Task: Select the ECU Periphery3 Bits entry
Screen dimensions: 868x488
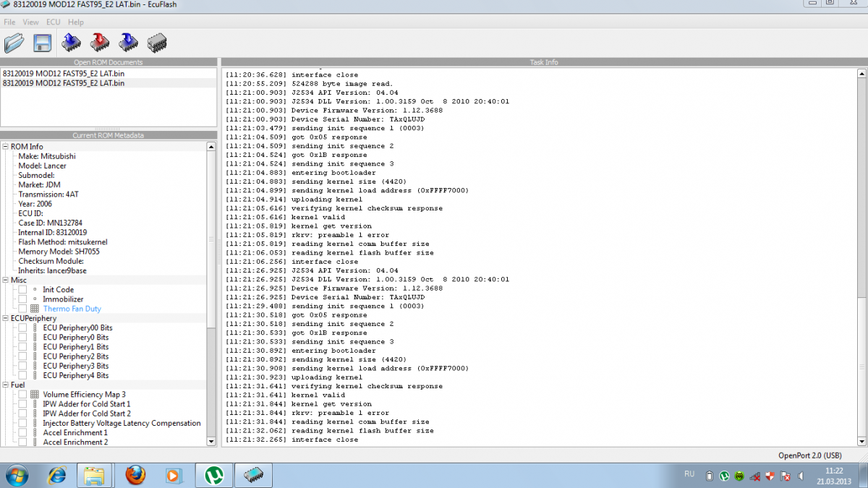Action: (76, 366)
